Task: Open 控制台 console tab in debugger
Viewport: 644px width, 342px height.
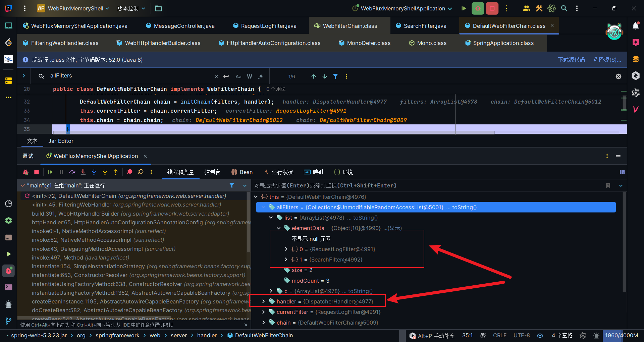Action: coord(212,172)
